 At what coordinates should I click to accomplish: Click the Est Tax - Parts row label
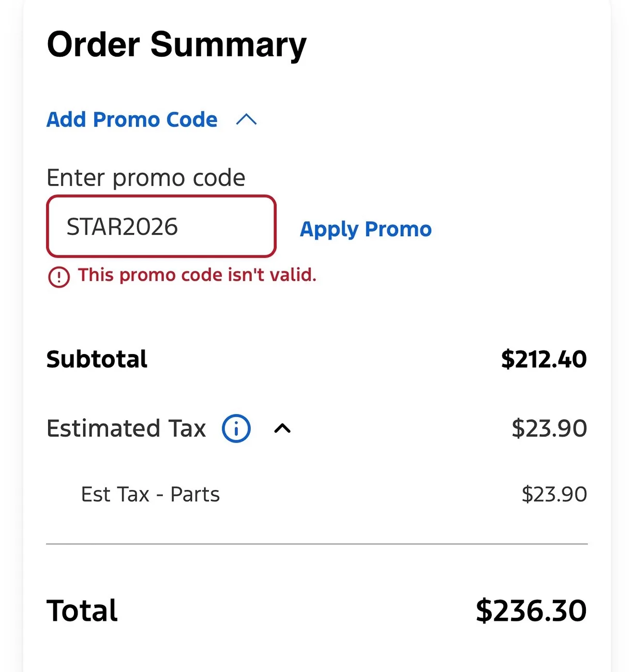(150, 495)
